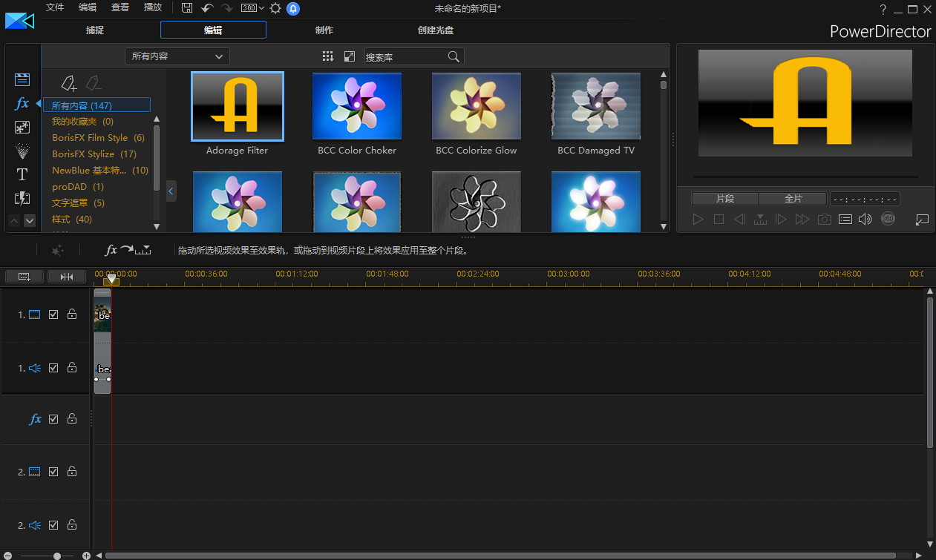
Task: Lock video track 2
Action: click(x=72, y=472)
